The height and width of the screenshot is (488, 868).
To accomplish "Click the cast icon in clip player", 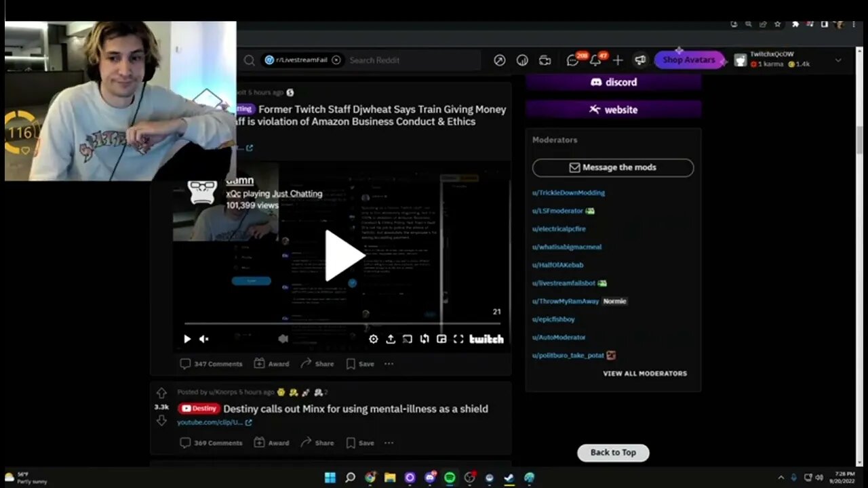I will click(408, 339).
